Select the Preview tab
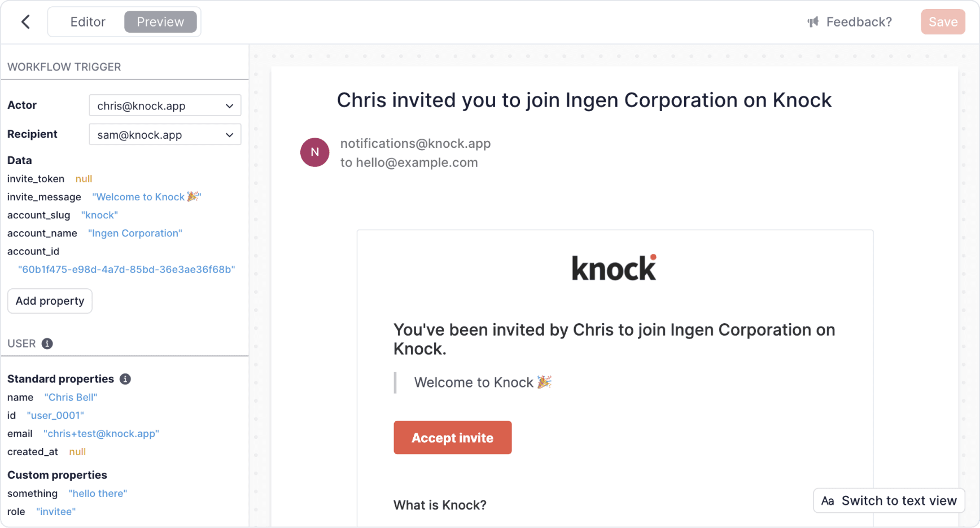 [x=160, y=22]
